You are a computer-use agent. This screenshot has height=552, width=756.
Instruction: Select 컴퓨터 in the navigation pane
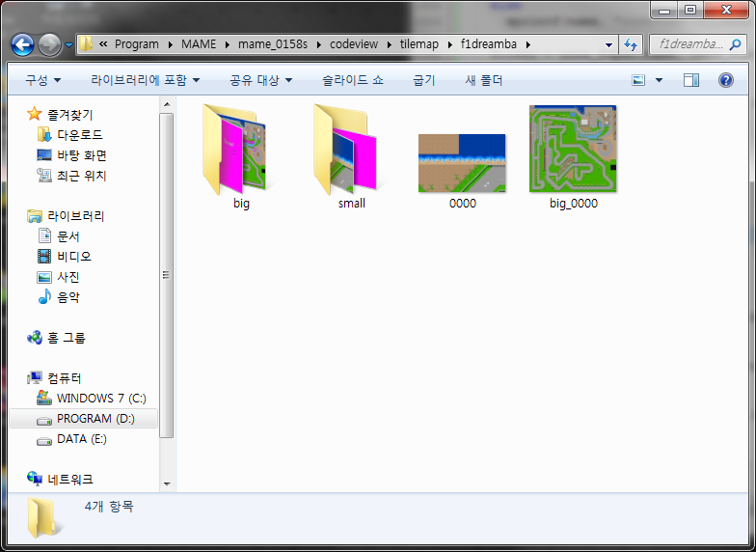click(64, 378)
